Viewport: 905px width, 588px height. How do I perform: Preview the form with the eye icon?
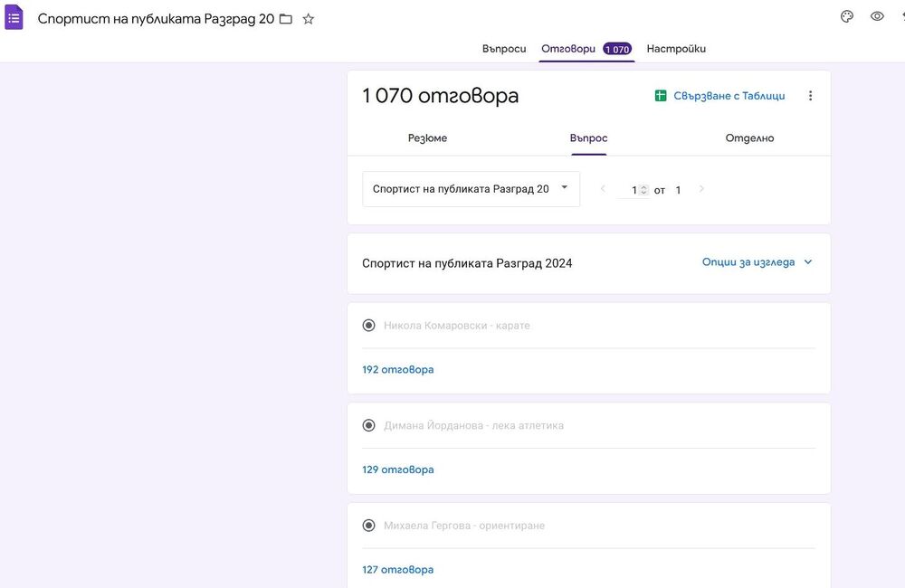click(x=877, y=16)
